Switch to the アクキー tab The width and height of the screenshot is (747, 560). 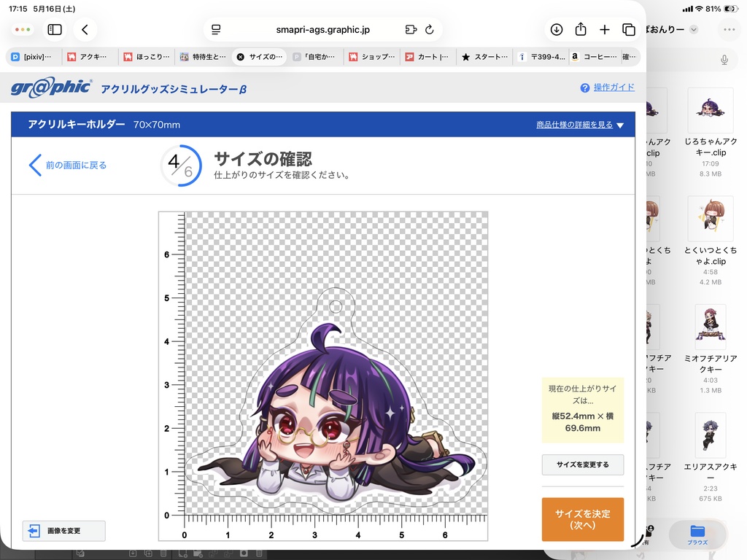pyautogui.click(x=88, y=57)
